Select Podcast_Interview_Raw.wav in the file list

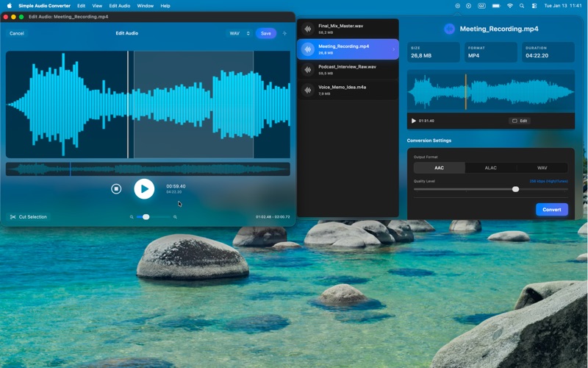click(x=348, y=70)
